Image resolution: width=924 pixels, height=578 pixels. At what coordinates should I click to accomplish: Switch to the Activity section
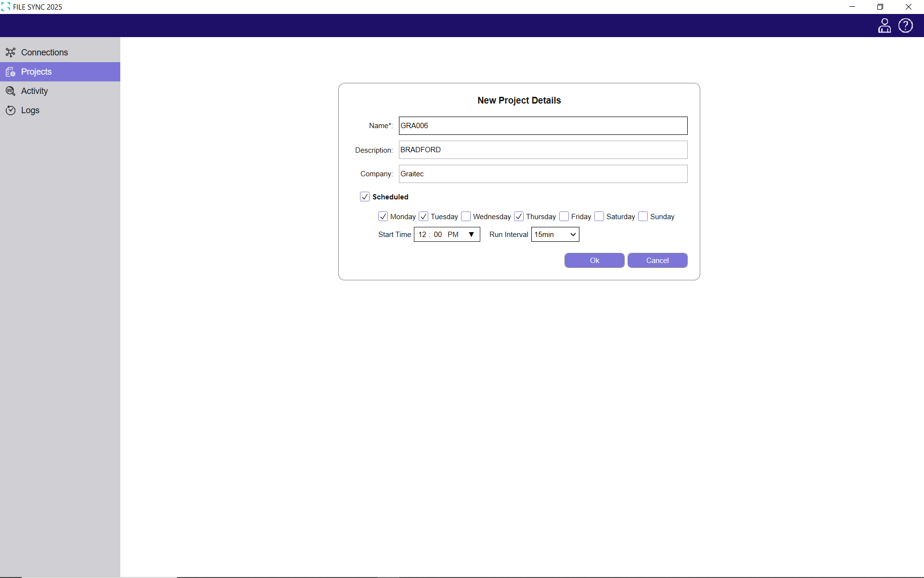point(35,91)
